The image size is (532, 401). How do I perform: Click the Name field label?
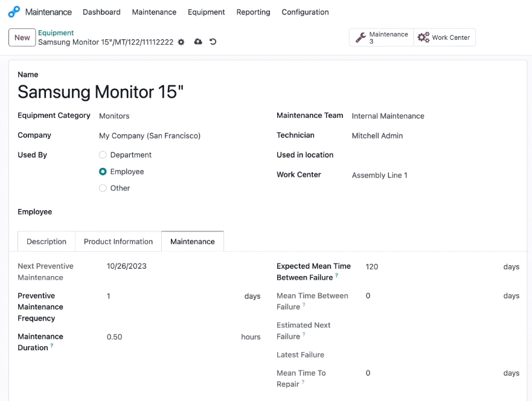click(28, 75)
